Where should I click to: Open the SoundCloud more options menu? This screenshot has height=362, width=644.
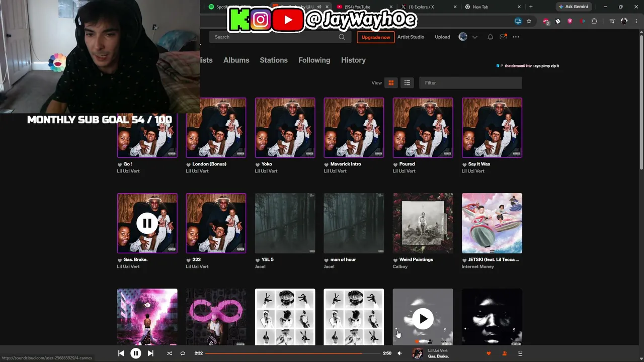pyautogui.click(x=516, y=37)
